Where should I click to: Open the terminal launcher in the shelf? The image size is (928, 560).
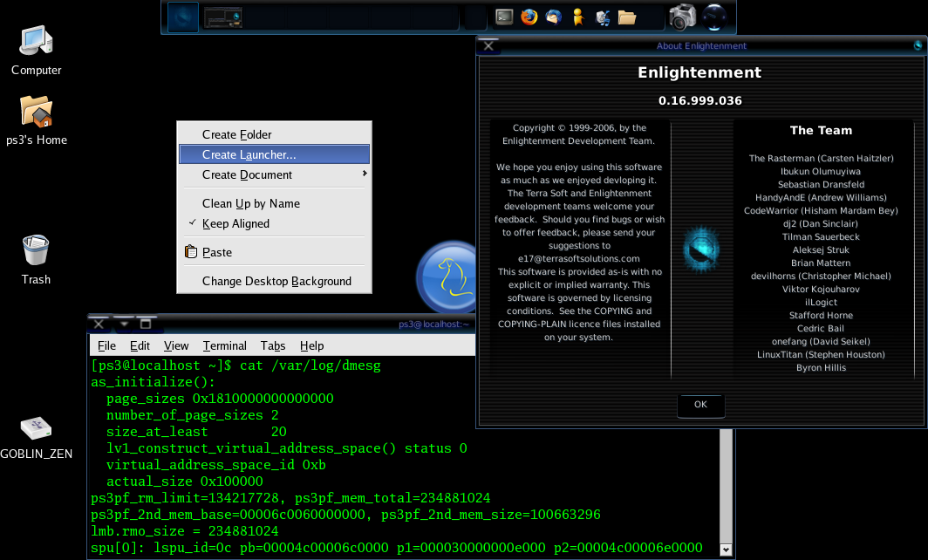point(504,17)
